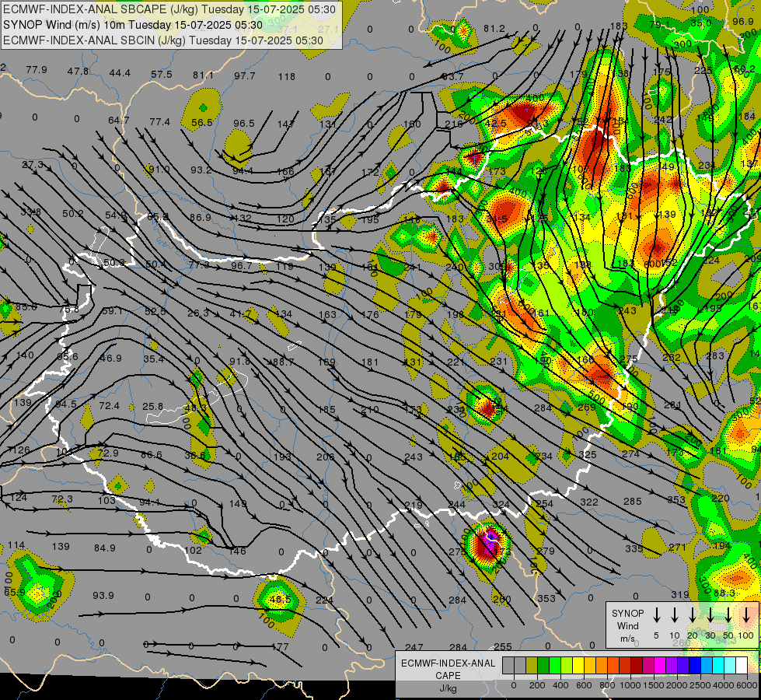Select the bright magenta CAPE legend swatch

click(660, 665)
